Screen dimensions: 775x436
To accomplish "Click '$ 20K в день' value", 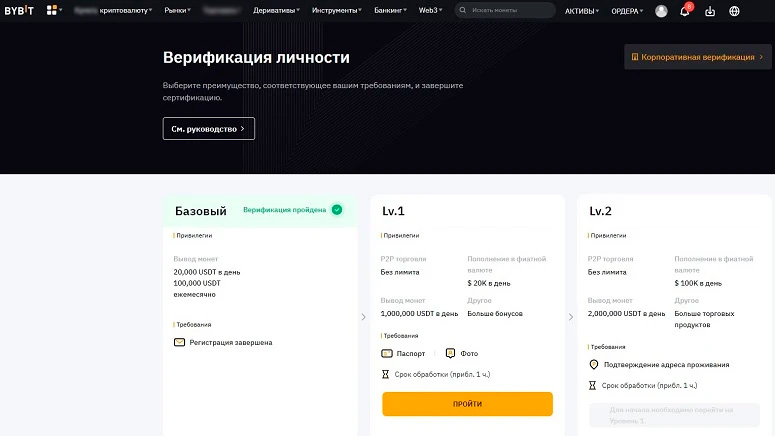I will (x=489, y=283).
